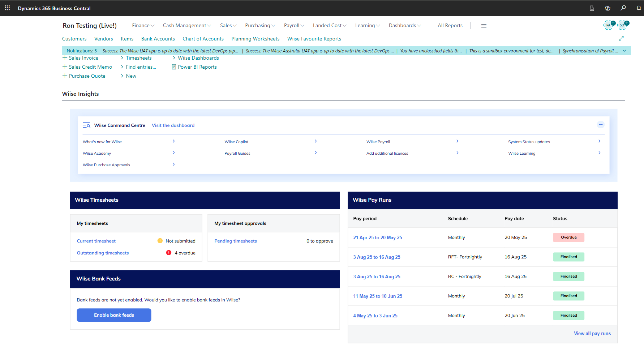
Task: Click the chevron beside Payroll Guides
Action: (316, 153)
